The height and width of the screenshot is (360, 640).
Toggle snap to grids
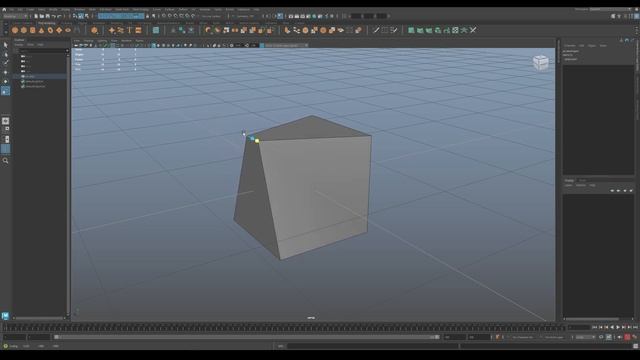(x=164, y=16)
